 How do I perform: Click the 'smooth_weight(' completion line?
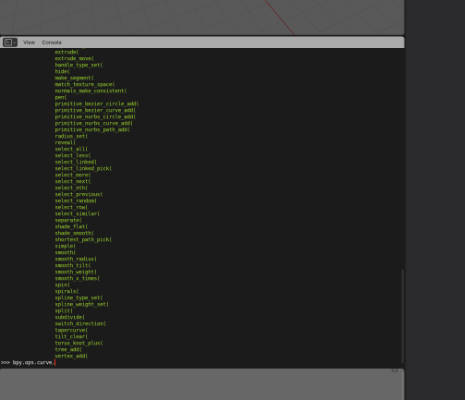(76, 272)
